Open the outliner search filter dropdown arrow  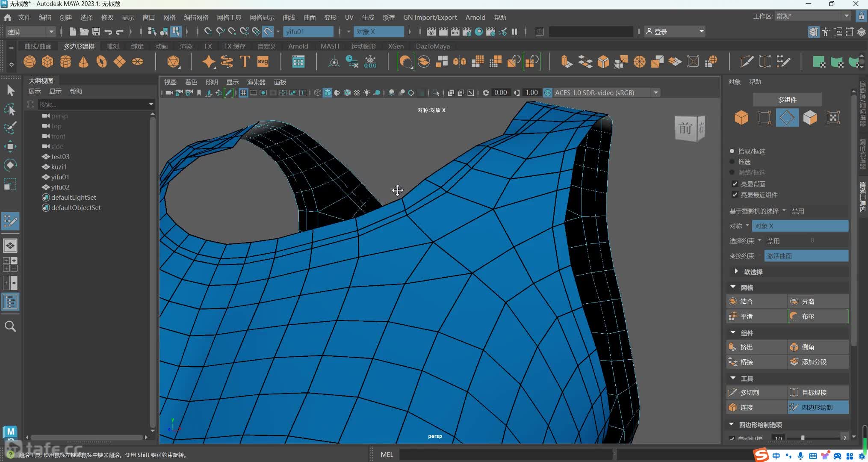[x=151, y=104]
